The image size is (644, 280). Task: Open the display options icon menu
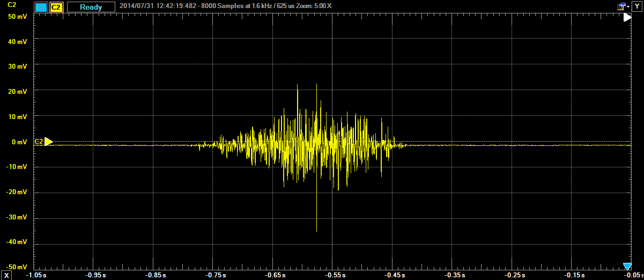[x=621, y=6]
